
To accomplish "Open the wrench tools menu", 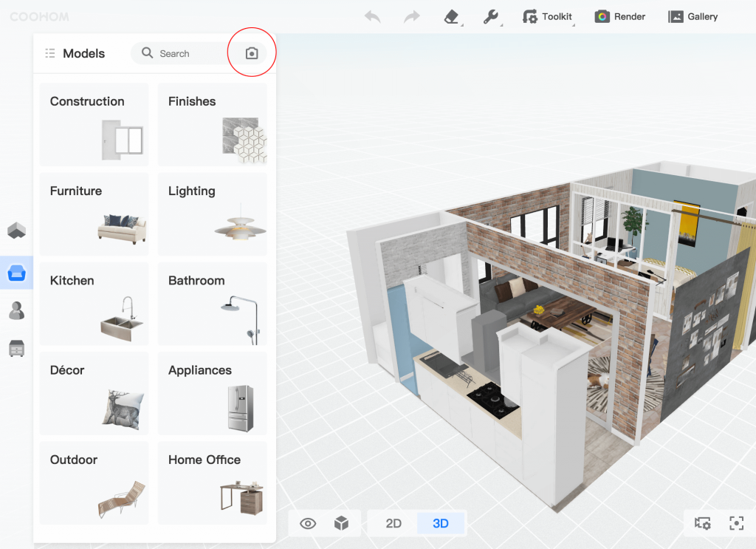I will click(491, 17).
